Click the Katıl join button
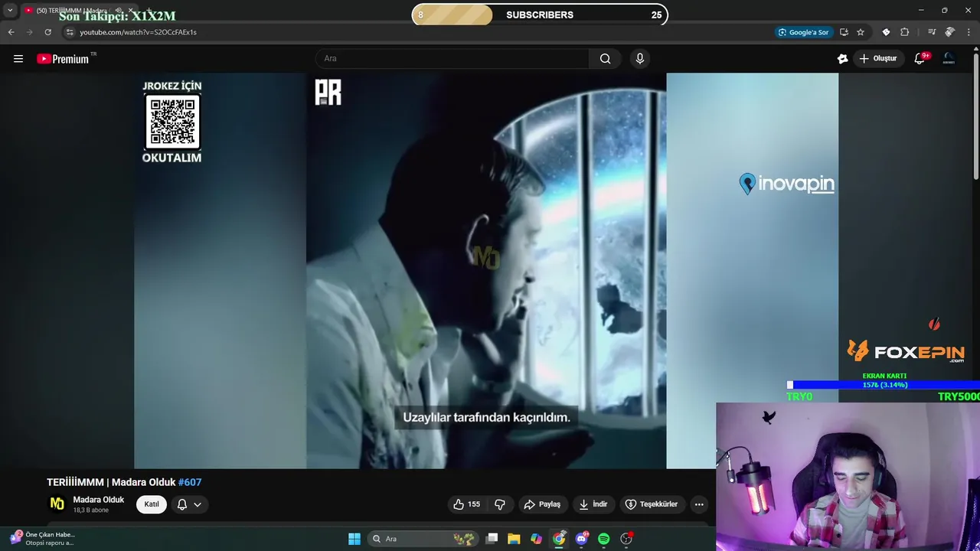This screenshot has width=980, height=551. click(x=152, y=504)
